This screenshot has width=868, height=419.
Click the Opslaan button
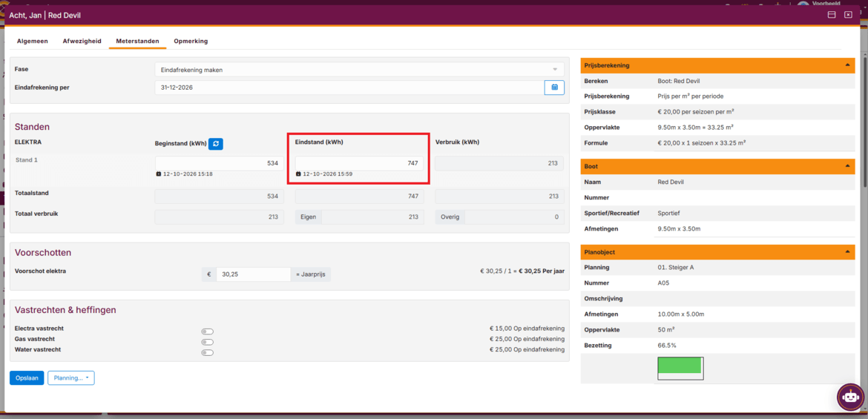pos(27,378)
